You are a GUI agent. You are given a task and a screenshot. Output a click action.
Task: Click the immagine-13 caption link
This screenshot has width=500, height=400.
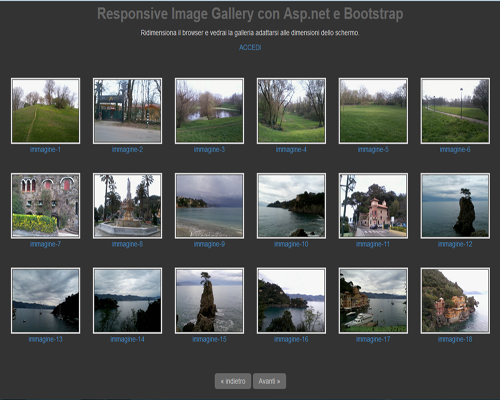pos(45,339)
